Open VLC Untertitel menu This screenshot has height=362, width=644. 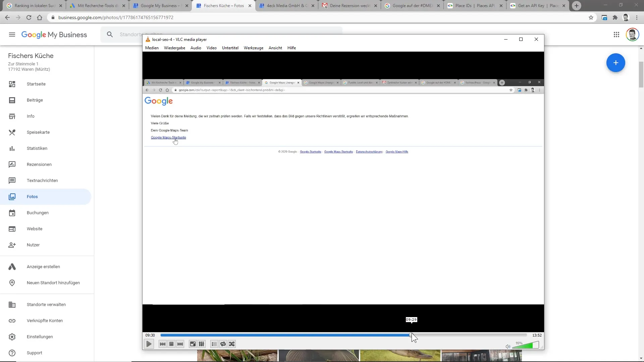pyautogui.click(x=230, y=48)
